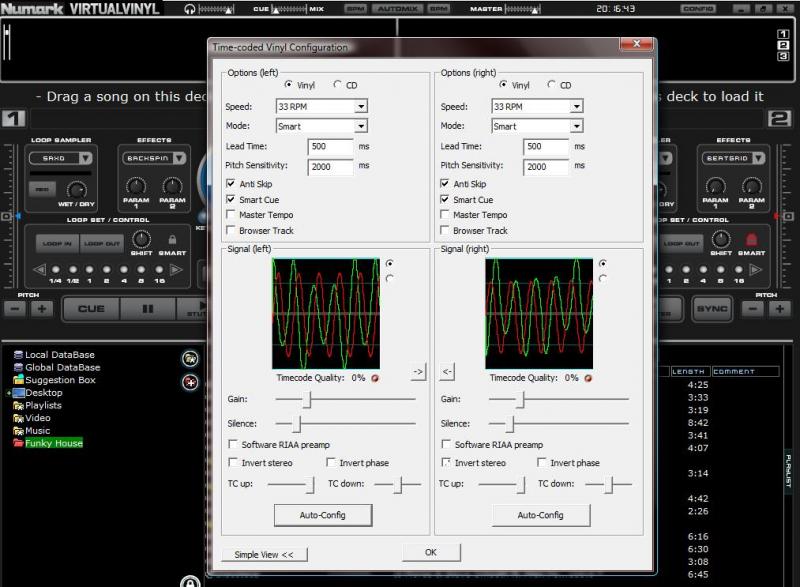Open the Funky House folder

click(x=53, y=443)
